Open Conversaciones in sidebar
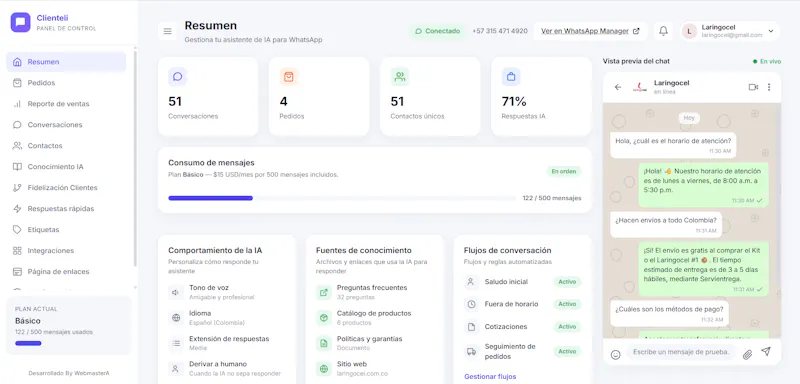The height and width of the screenshot is (384, 800). tap(66, 124)
